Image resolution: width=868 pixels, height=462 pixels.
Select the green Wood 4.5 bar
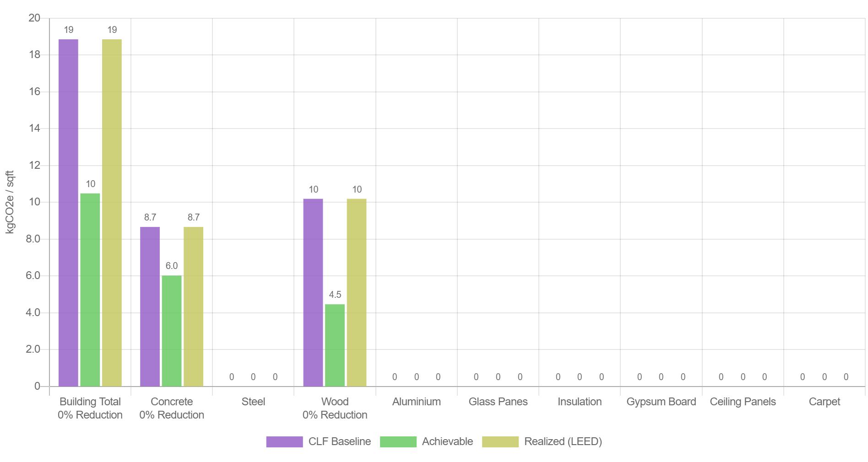coord(335,345)
